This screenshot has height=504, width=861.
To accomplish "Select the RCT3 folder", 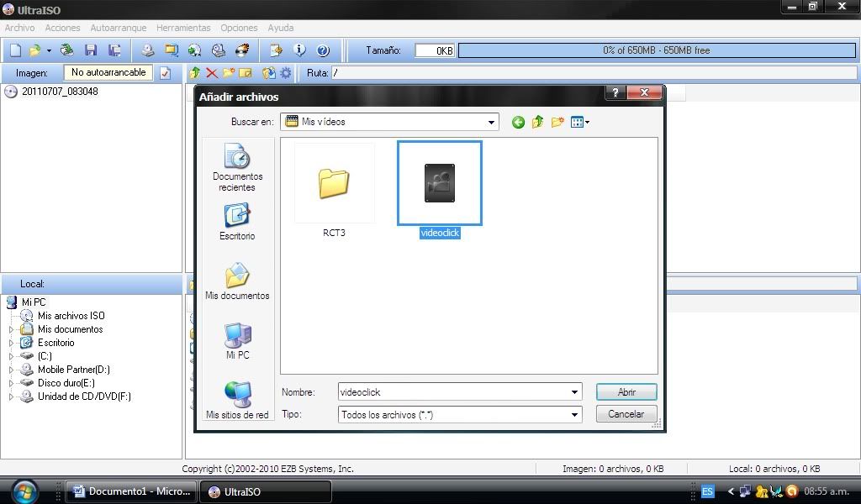I will (334, 191).
